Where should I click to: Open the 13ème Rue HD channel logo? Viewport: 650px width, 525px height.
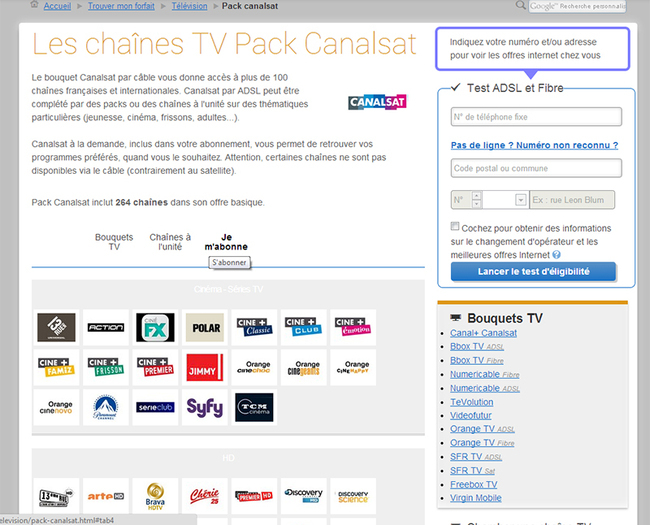click(x=56, y=496)
